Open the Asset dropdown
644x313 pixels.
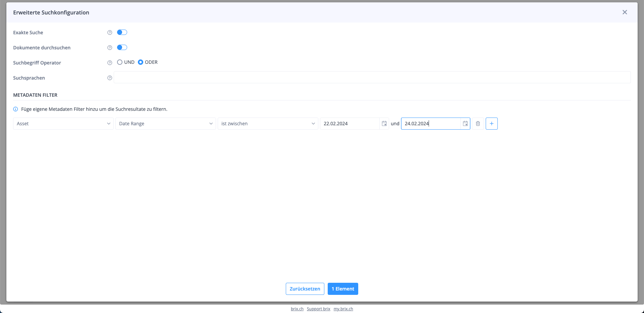click(x=63, y=124)
